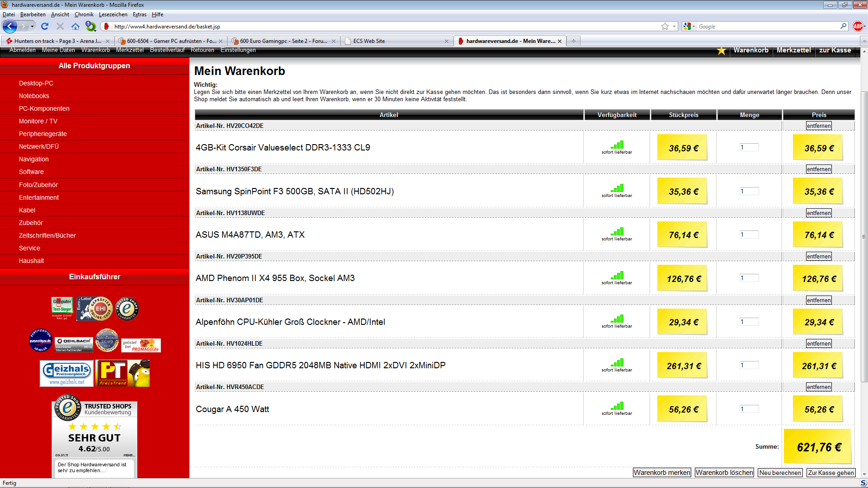
Task: Open the list-all-tabs dropdown arrow
Action: pos(864,41)
